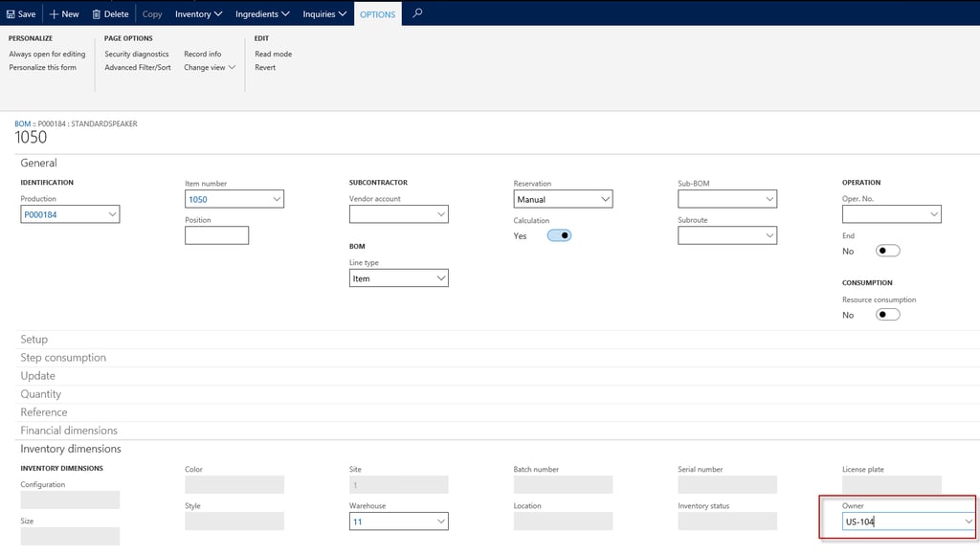Open the Line type dropdown
Viewport: 980px width, 554px height.
click(440, 277)
